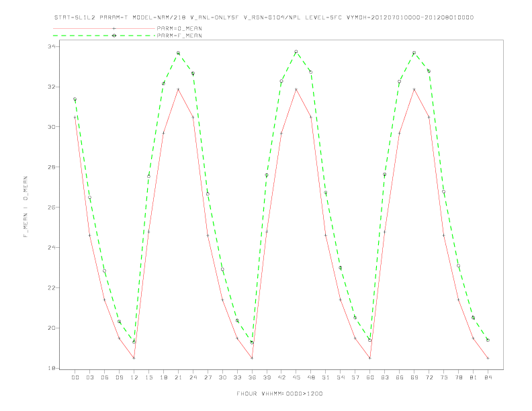
Task: Click the x-axis tick label 00
Action: (x=75, y=377)
